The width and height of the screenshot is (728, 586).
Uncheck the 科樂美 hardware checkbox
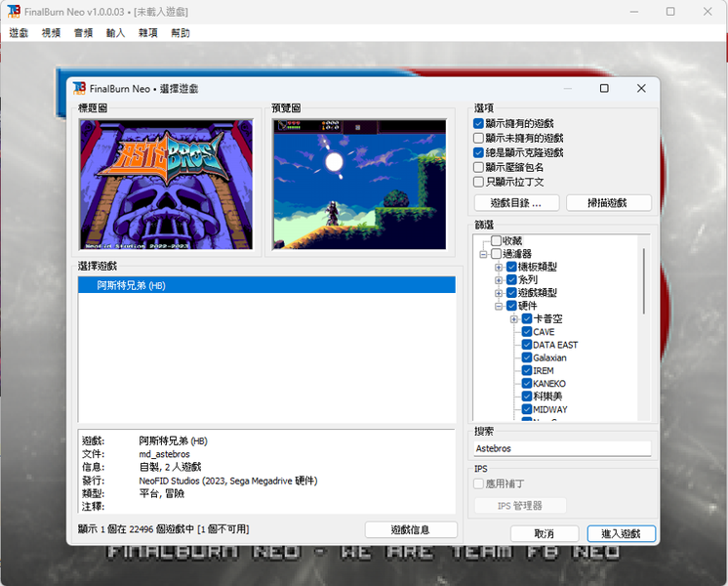tap(527, 397)
